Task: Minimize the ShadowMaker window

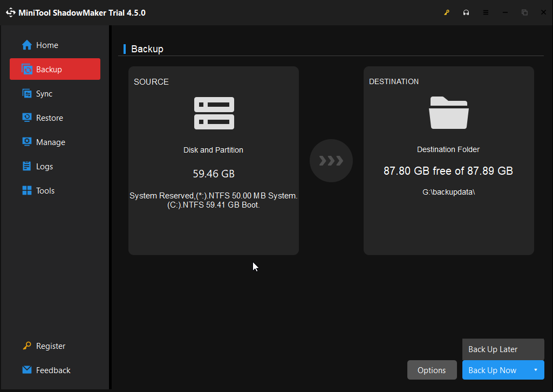Action: coord(505,13)
